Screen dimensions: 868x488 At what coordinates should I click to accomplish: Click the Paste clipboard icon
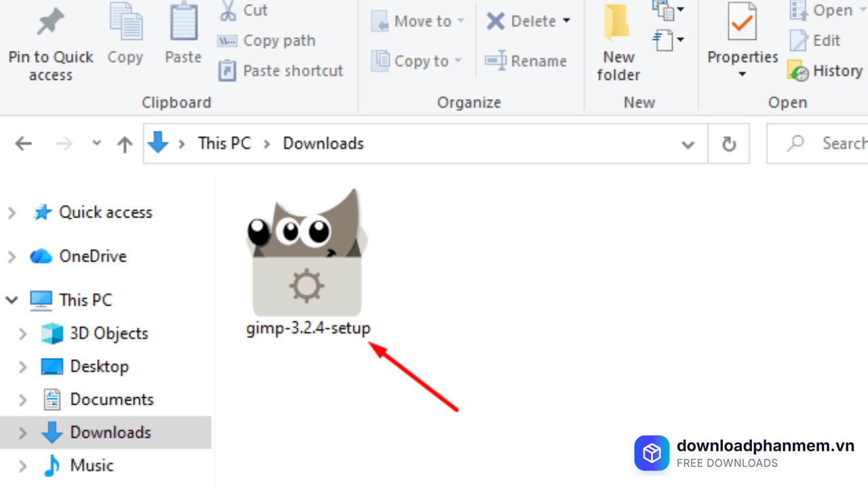click(183, 24)
